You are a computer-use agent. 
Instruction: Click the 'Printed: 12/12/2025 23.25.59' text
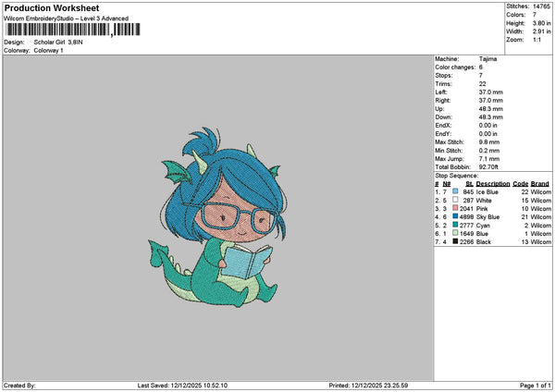tap(368, 386)
